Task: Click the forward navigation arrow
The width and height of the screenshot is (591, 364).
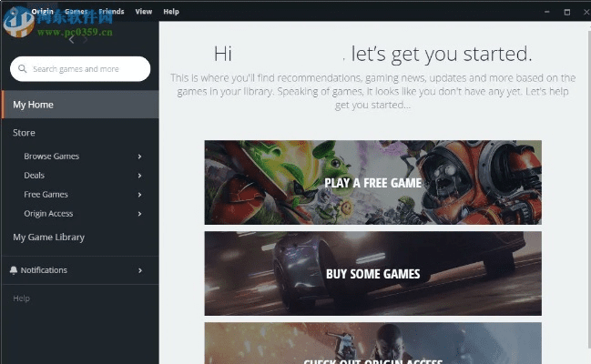Action: (x=87, y=39)
